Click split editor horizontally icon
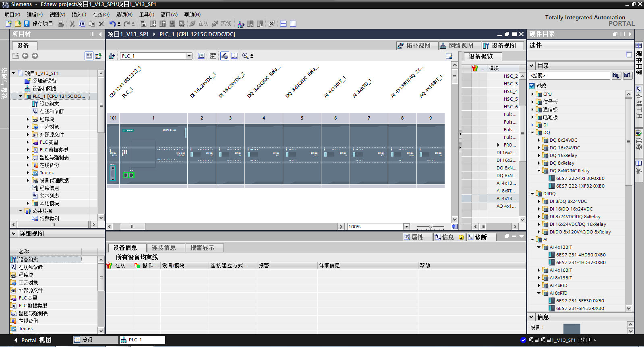This screenshot has height=347, width=644. click(283, 24)
